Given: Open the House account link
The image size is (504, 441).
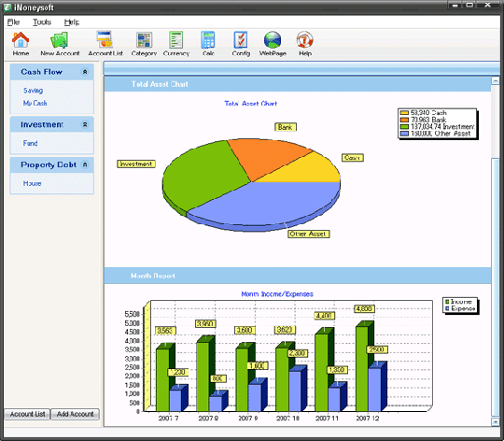Looking at the screenshot, I should 32,183.
